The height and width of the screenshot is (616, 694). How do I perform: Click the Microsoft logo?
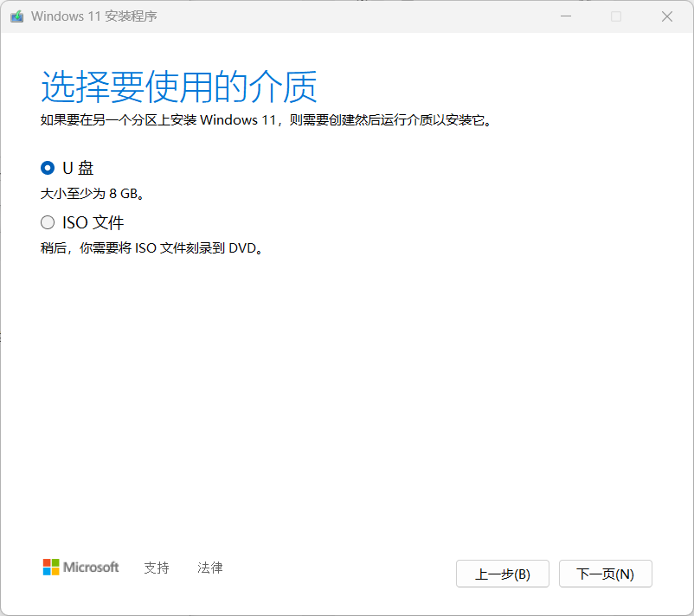point(80,567)
